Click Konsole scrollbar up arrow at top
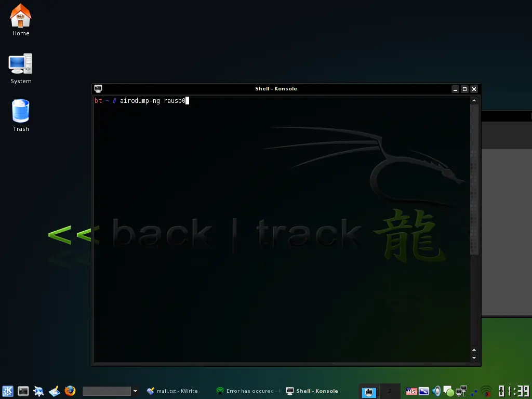 coord(474,100)
